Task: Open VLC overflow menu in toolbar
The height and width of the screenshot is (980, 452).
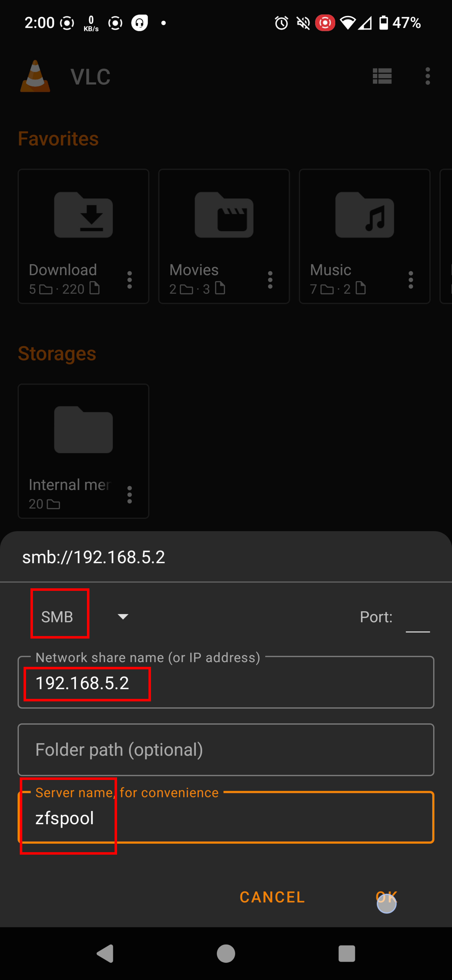Action: (x=428, y=76)
